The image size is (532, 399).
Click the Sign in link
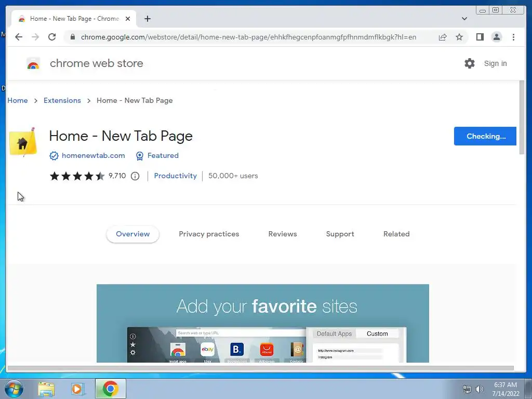(x=495, y=63)
